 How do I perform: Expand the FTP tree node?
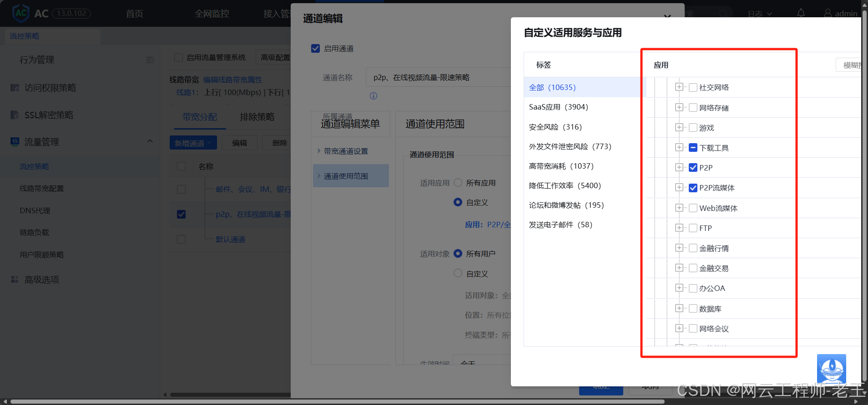(679, 228)
